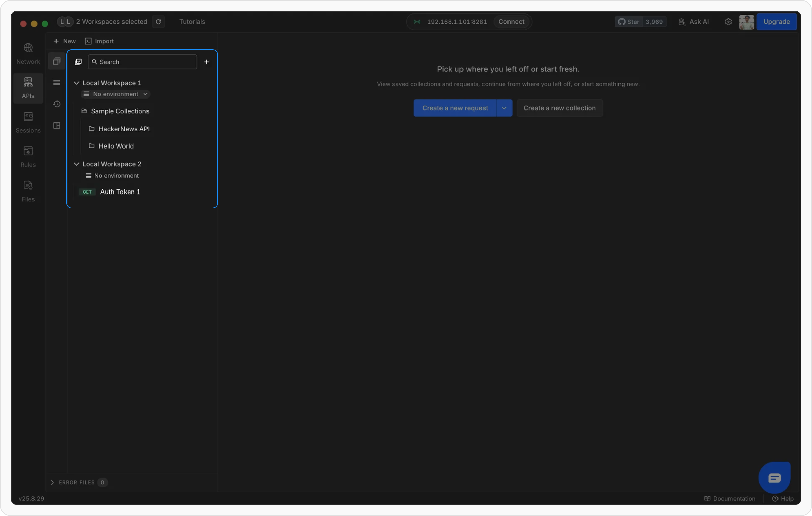
Task: Open the settings gear icon
Action: click(x=728, y=22)
